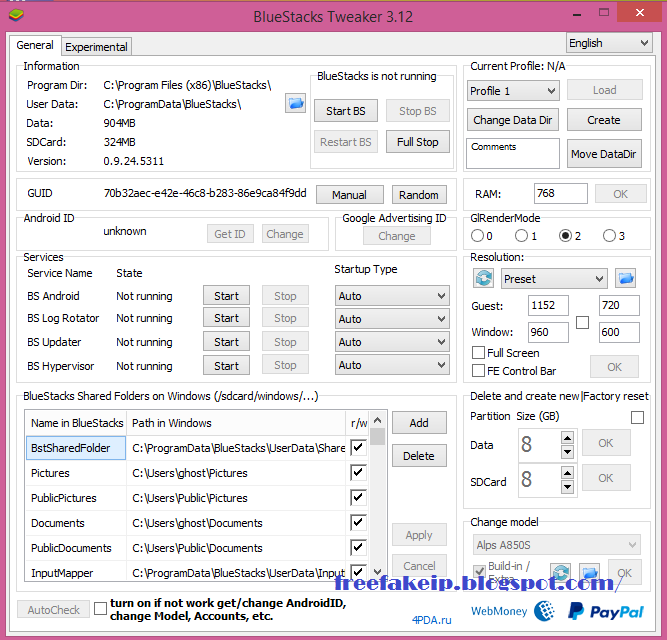Open BS Hypervisor startup type dropdown
Image resolution: width=667 pixels, height=640 pixels.
click(392, 365)
